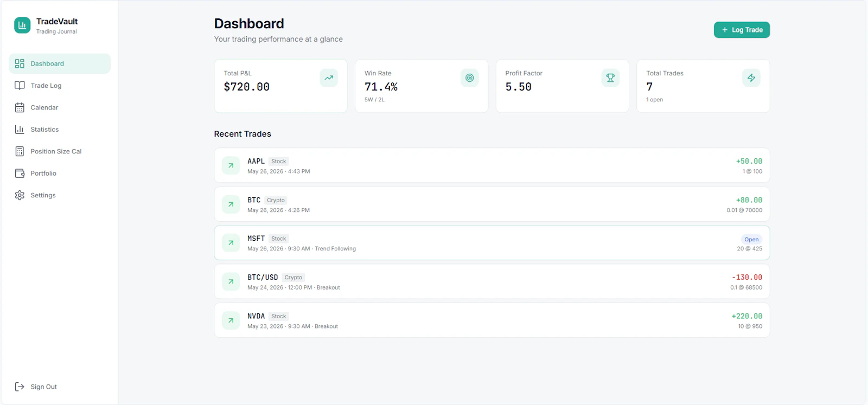This screenshot has width=868, height=405.
Task: Click the '0.01 @ 70000' position text
Action: (x=744, y=210)
